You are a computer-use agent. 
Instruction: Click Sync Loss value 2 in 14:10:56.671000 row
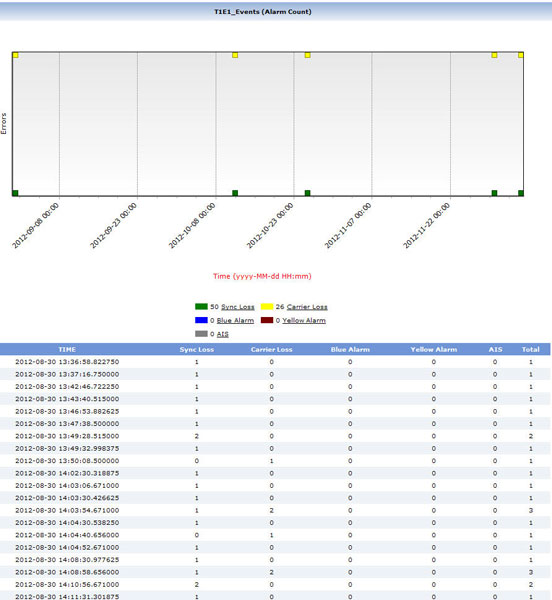pyautogui.click(x=197, y=584)
